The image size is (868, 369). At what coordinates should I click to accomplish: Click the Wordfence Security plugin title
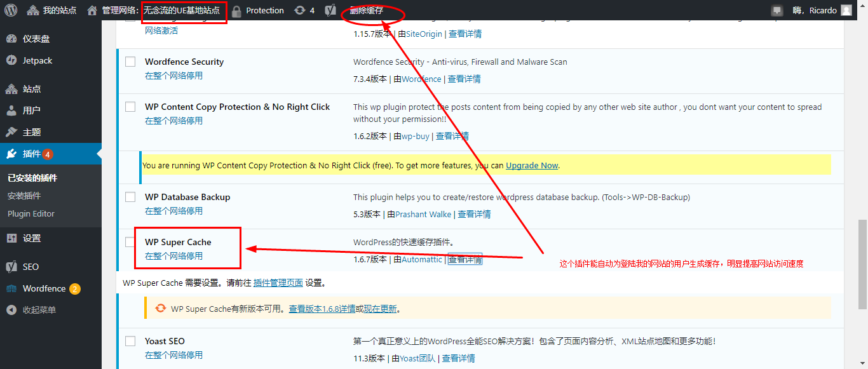184,62
